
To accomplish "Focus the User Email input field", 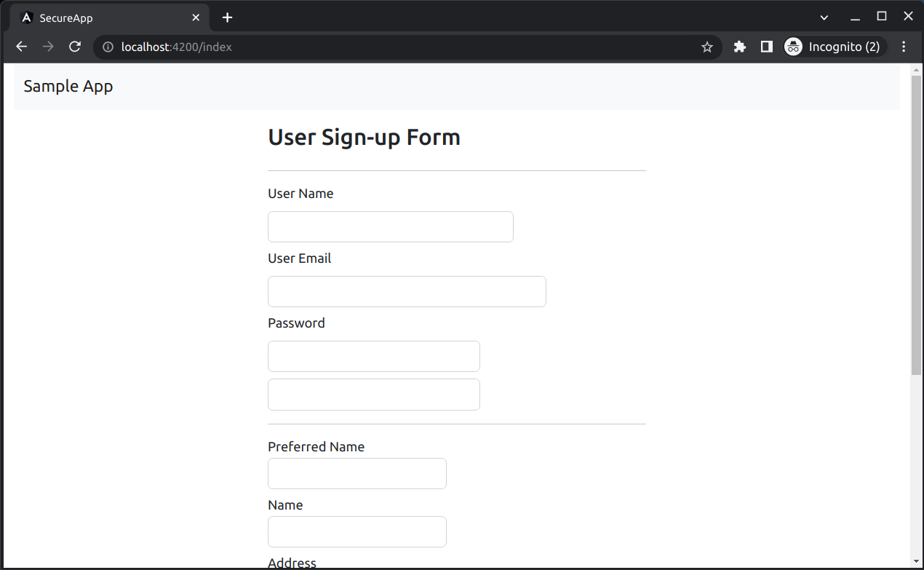I will [407, 291].
